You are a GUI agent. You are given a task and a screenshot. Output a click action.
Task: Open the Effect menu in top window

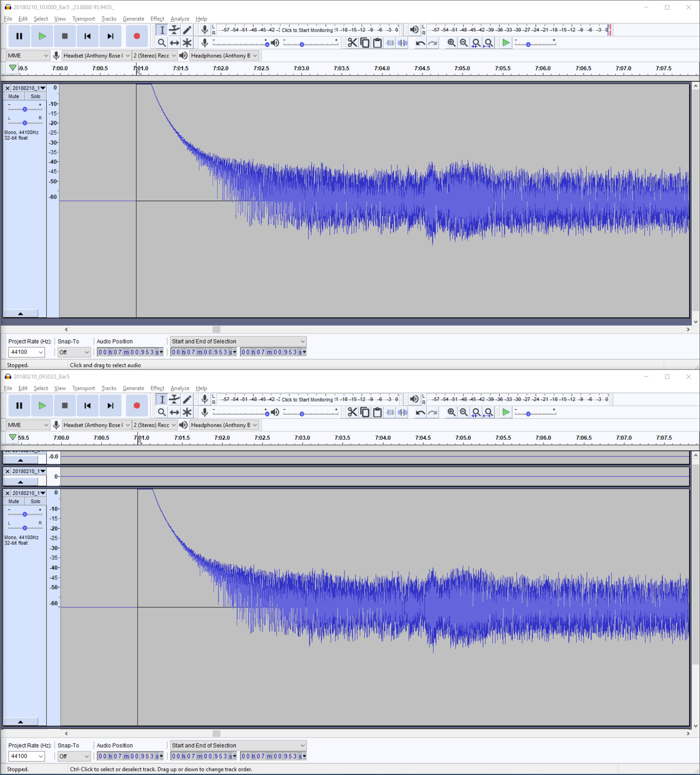click(x=157, y=19)
